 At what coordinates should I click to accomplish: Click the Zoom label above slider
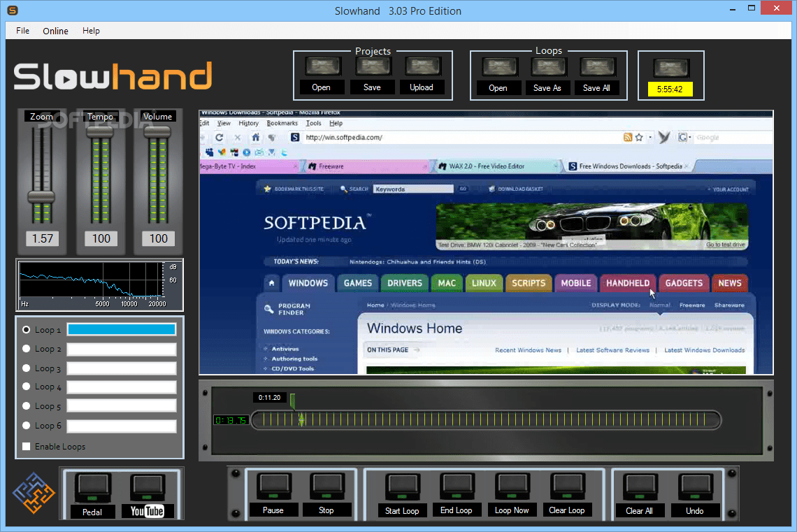(41, 116)
